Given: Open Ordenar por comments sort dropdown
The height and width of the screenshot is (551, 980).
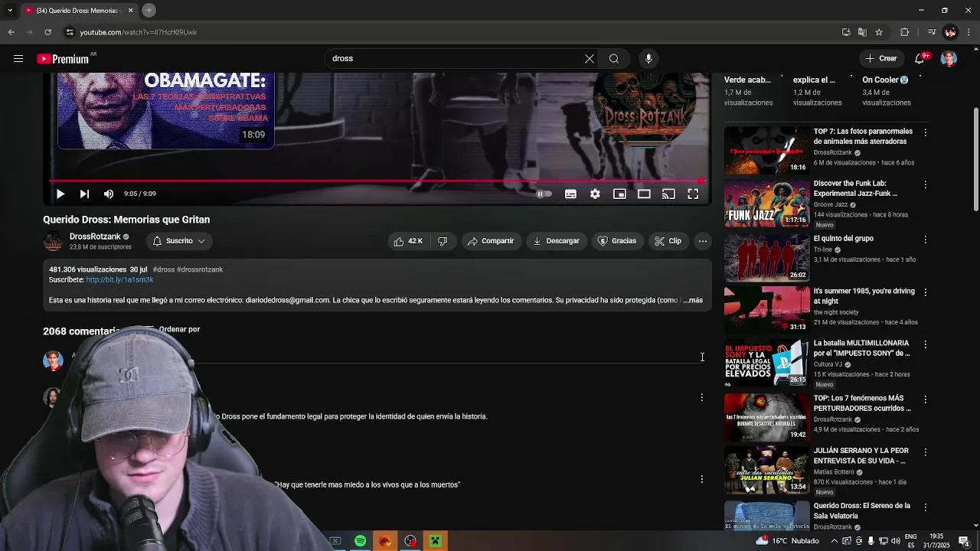Looking at the screenshot, I should point(179,329).
